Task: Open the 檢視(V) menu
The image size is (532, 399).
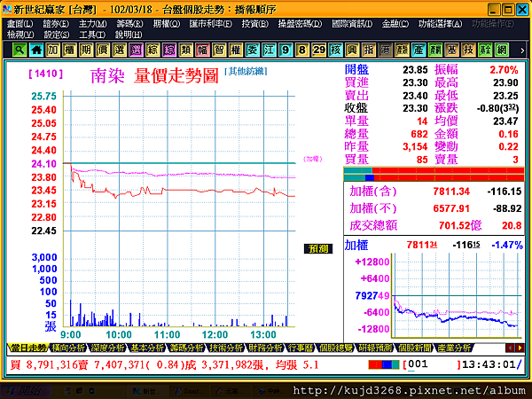Action: [20, 35]
